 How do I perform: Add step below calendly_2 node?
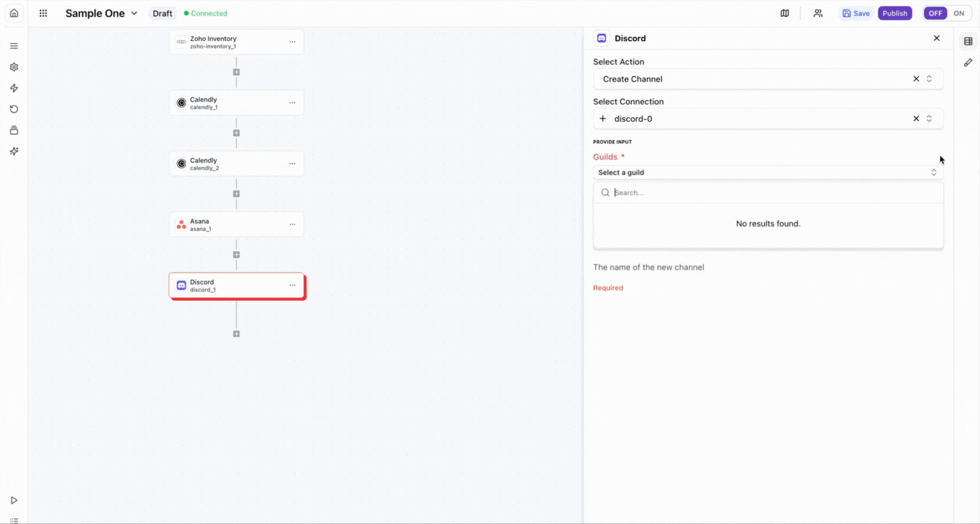[236, 194]
